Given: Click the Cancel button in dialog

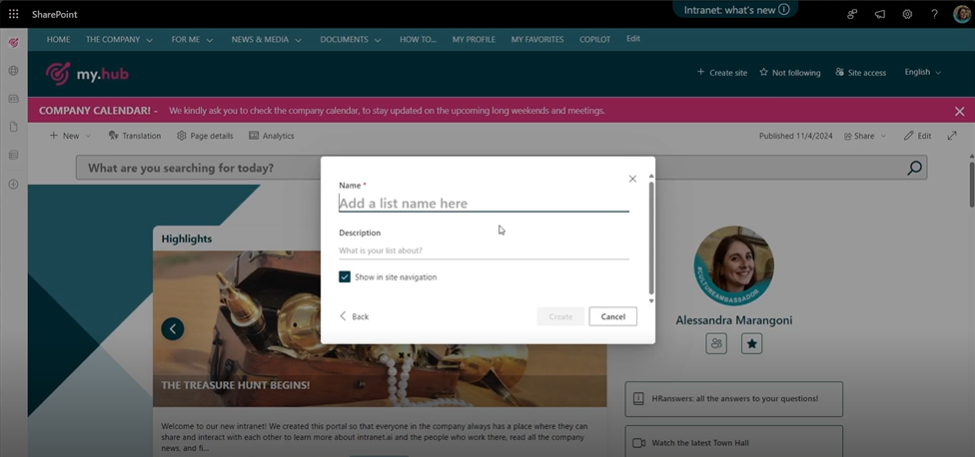Looking at the screenshot, I should 612,316.
